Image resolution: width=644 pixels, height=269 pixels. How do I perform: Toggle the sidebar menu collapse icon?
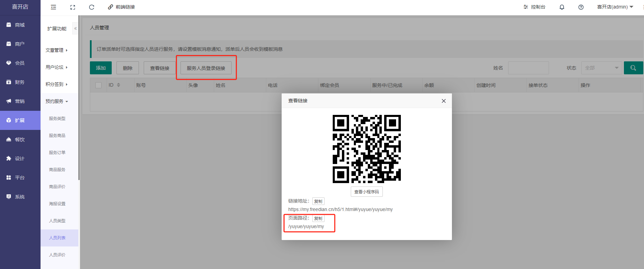(x=53, y=7)
